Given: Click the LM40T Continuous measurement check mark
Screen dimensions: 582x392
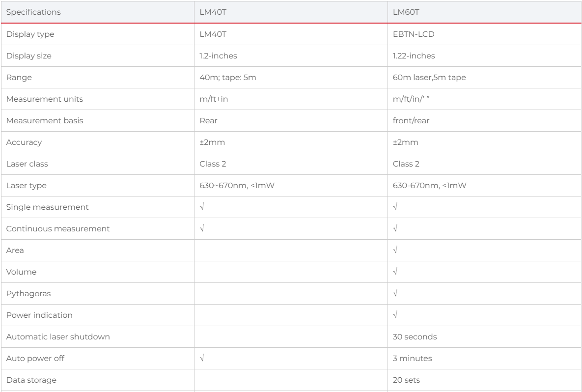Looking at the screenshot, I should [202, 229].
